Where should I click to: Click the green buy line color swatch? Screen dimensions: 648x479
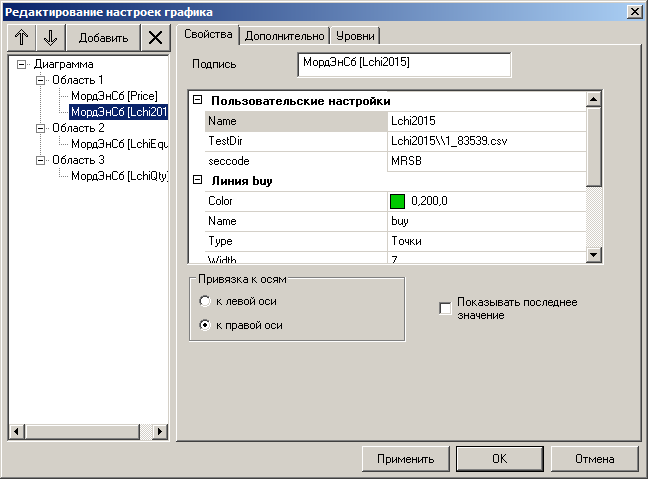click(x=398, y=201)
